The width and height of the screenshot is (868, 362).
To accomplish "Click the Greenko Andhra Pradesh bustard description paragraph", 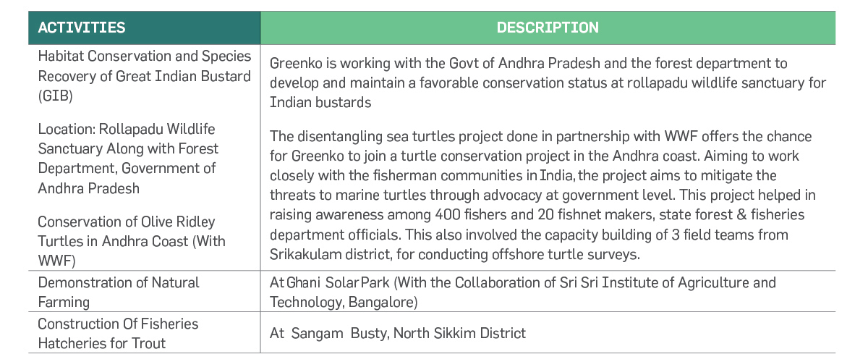I will pyautogui.click(x=548, y=83).
